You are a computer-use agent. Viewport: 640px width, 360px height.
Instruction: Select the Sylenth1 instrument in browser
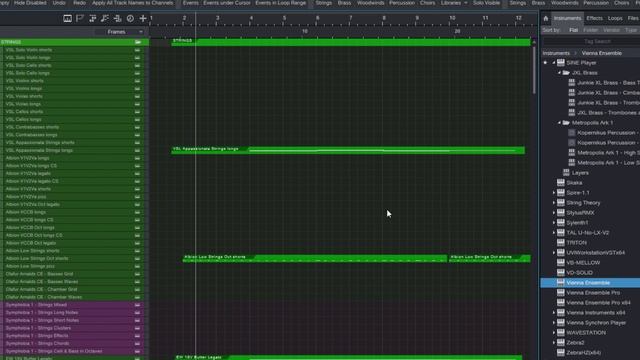tap(577, 223)
